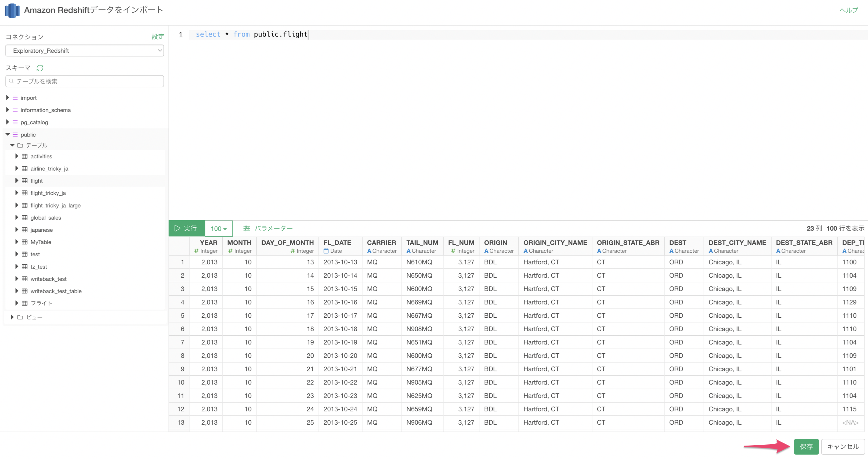The width and height of the screenshot is (868, 459).
Task: Click the TAIL_NUM cell N908MQ
Action: [x=422, y=329]
